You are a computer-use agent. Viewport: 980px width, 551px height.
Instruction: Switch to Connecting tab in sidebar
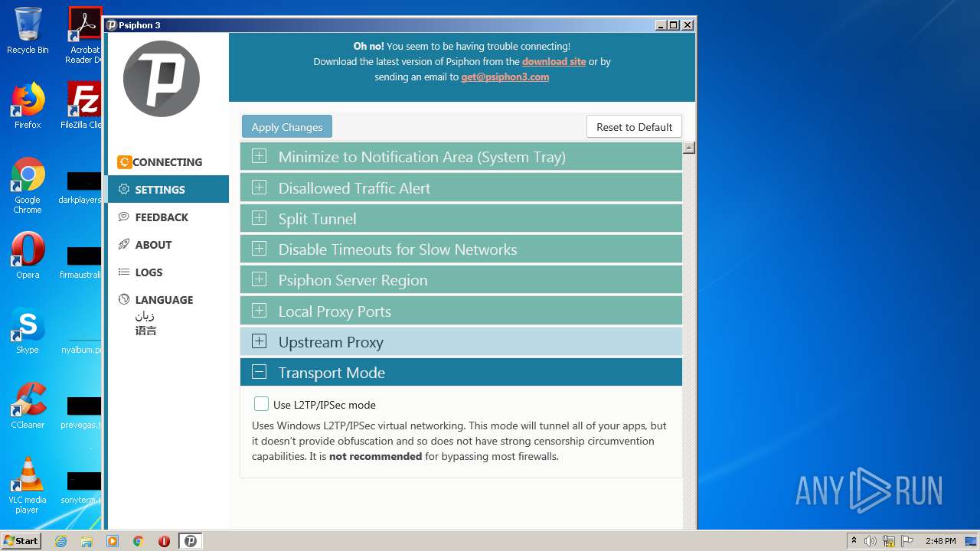coord(168,162)
